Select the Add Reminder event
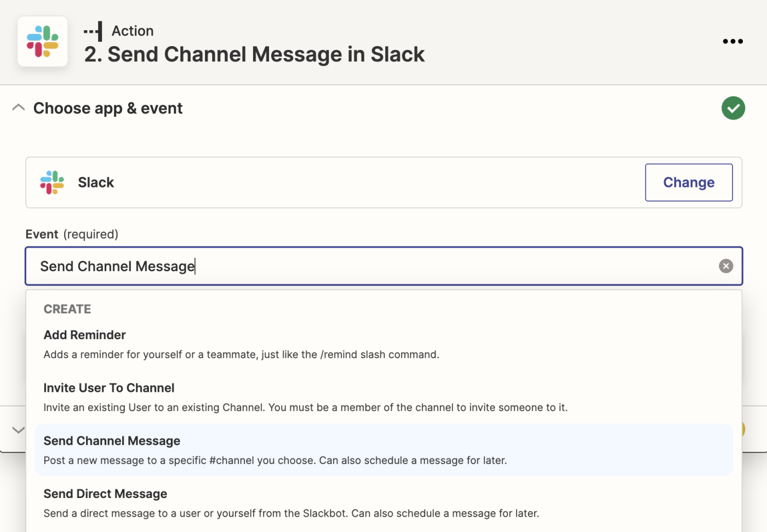The image size is (767, 532). tap(85, 335)
